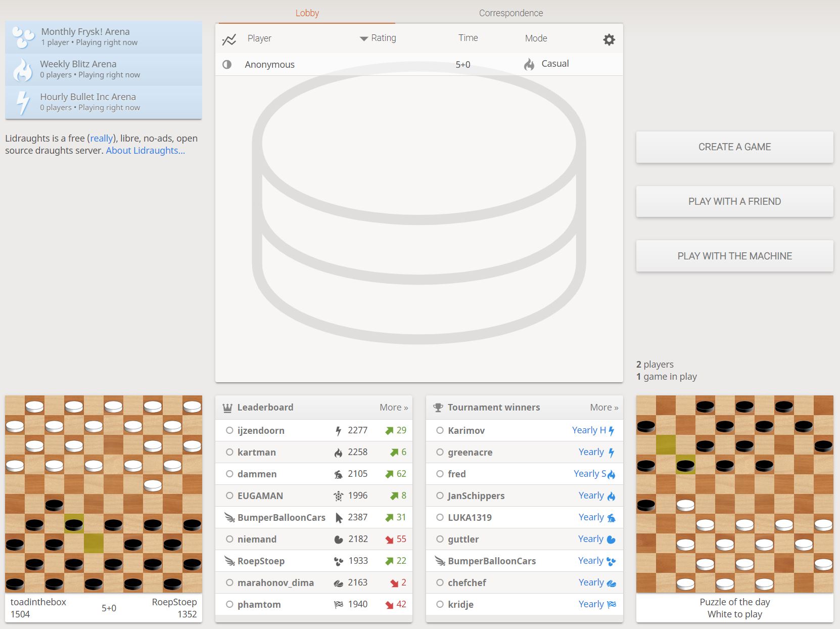Sort seeks by the Player column header
The image size is (840, 629).
pyautogui.click(x=259, y=38)
